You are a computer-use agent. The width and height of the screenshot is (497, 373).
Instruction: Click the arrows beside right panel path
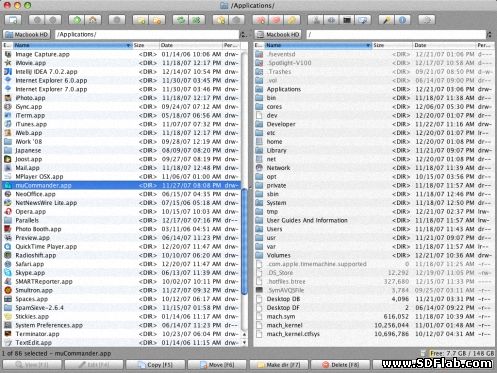pyautogui.click(x=490, y=34)
